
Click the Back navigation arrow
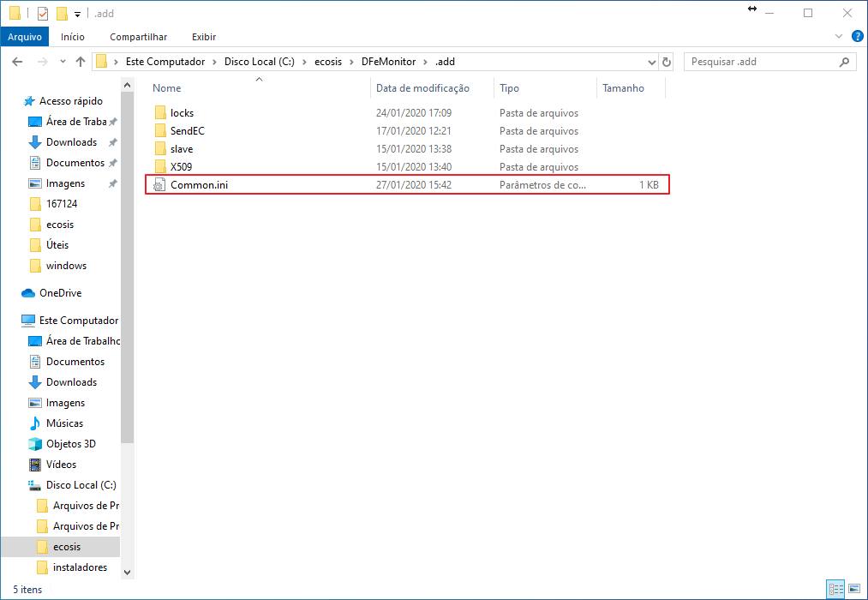click(x=17, y=62)
